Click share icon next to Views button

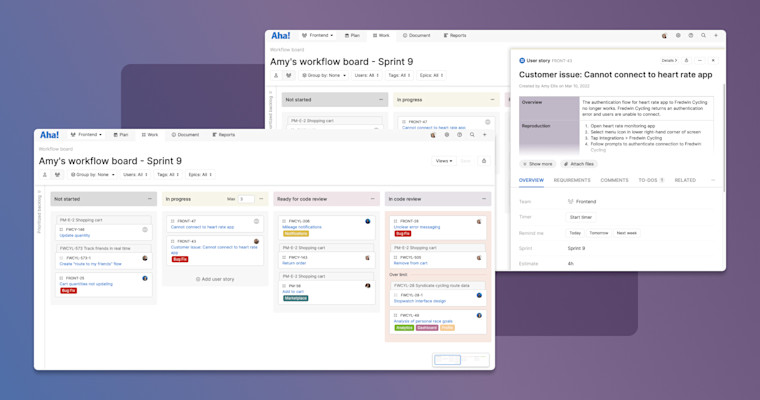click(483, 161)
